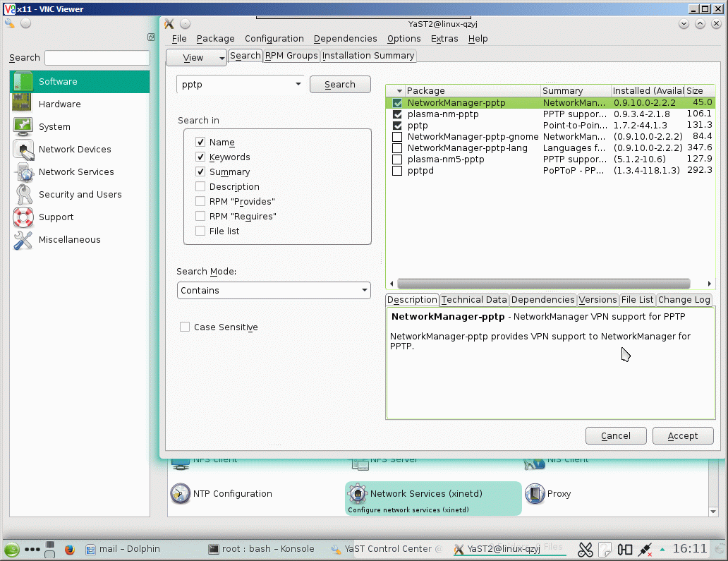
Task: Switch to the virtual desktop pager icon
Action: (x=49, y=550)
